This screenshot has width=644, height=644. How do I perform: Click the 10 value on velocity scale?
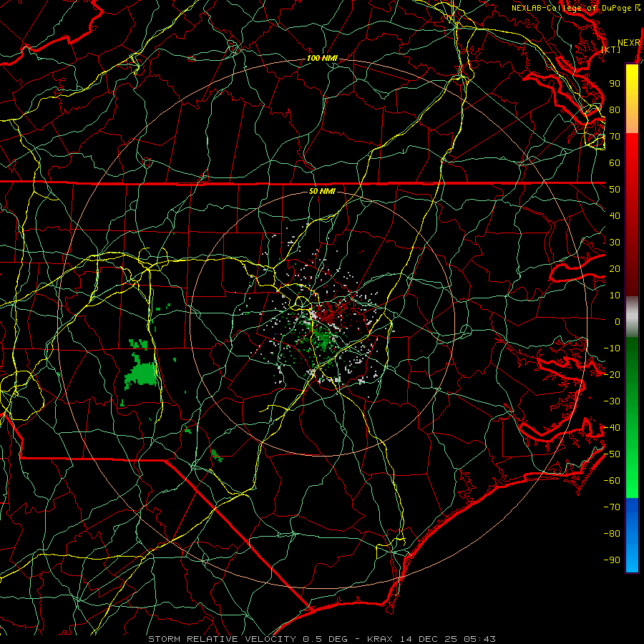pos(615,296)
